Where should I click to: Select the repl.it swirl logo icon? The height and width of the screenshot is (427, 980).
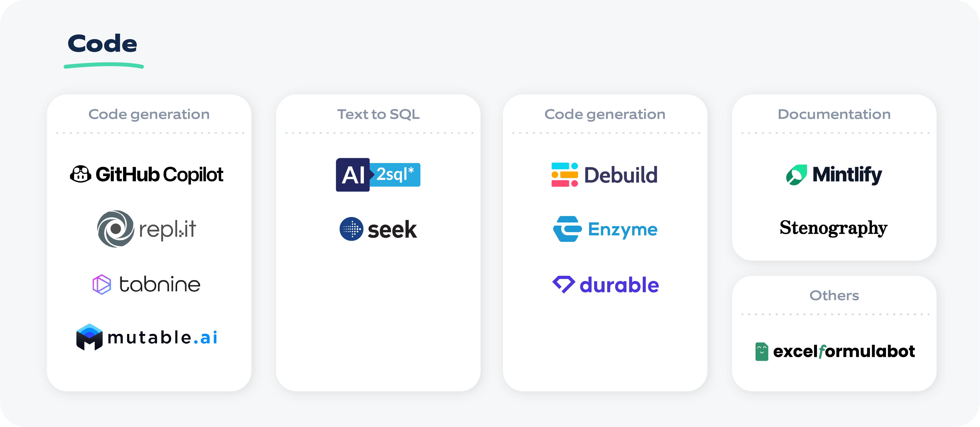116,229
